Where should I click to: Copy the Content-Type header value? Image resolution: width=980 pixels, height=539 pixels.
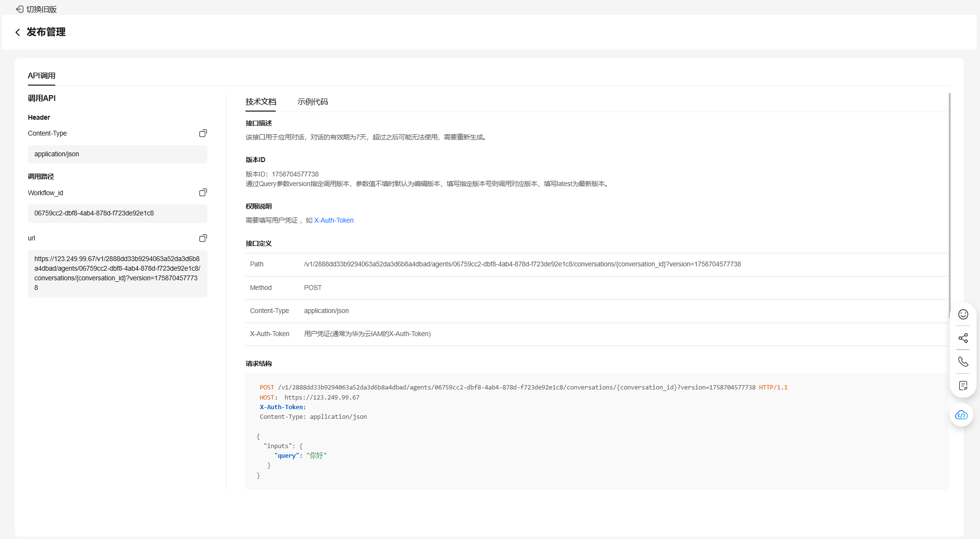coord(203,133)
